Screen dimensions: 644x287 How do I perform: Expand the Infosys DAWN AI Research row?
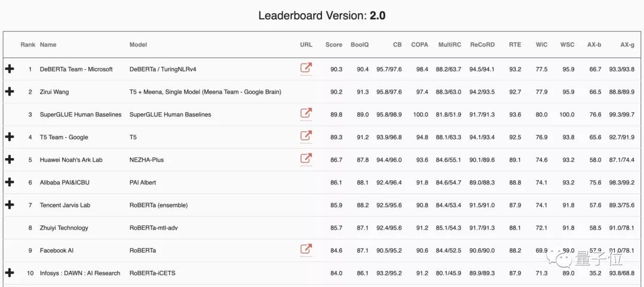coord(10,273)
